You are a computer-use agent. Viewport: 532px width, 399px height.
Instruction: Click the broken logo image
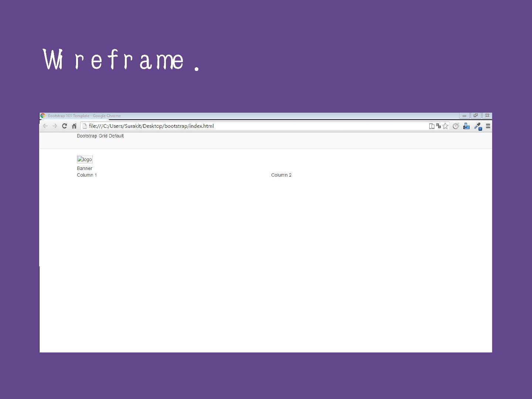(x=85, y=159)
